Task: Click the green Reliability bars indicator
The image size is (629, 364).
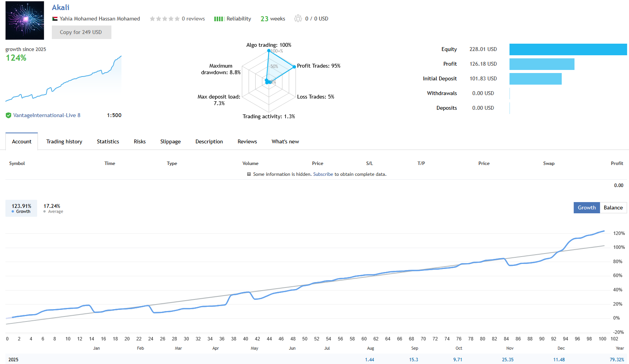Action: [x=219, y=18]
